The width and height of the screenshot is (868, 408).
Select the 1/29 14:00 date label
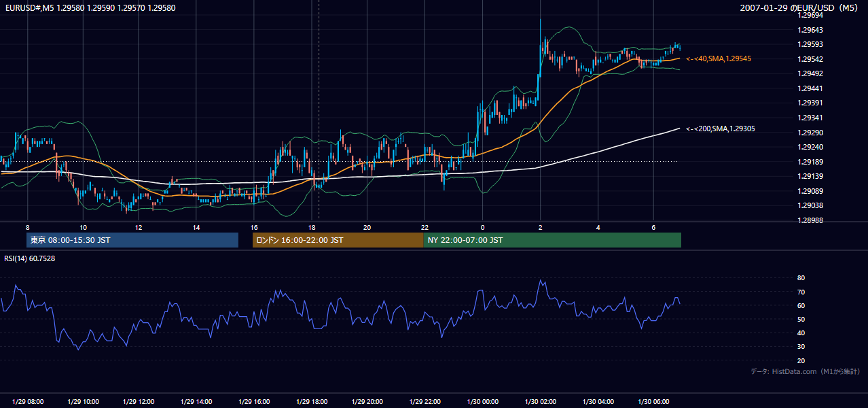click(198, 401)
